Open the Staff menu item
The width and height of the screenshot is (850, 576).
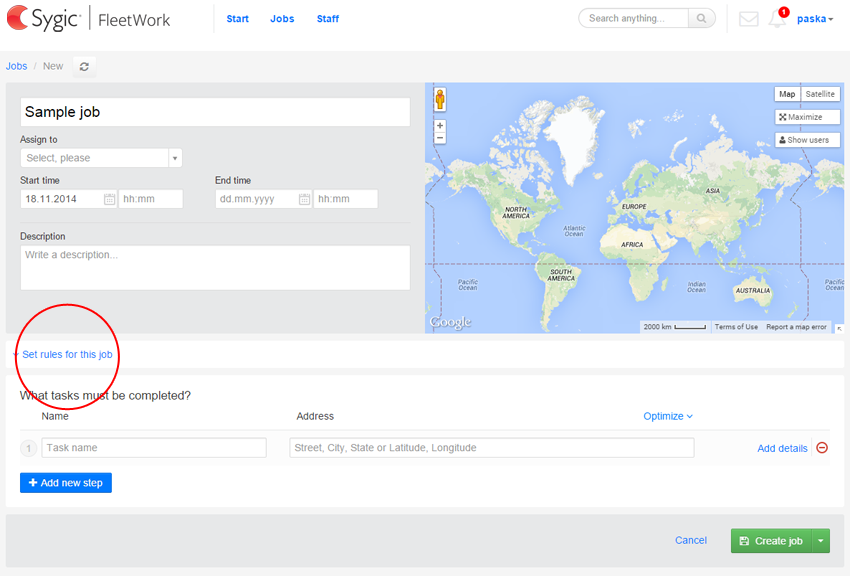(x=328, y=18)
